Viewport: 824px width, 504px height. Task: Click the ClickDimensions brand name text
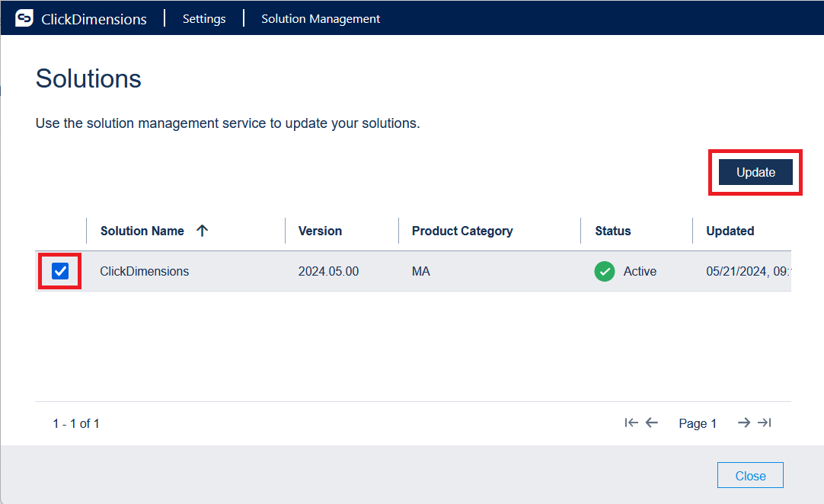click(94, 20)
